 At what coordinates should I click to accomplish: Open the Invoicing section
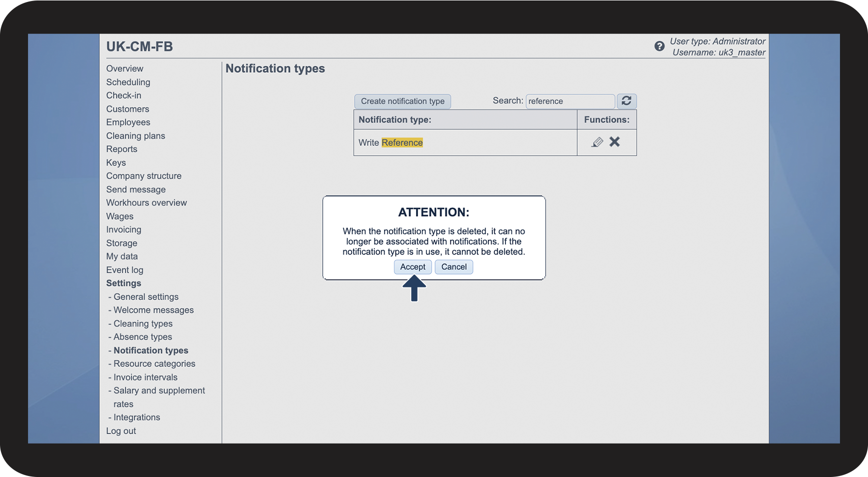(124, 229)
